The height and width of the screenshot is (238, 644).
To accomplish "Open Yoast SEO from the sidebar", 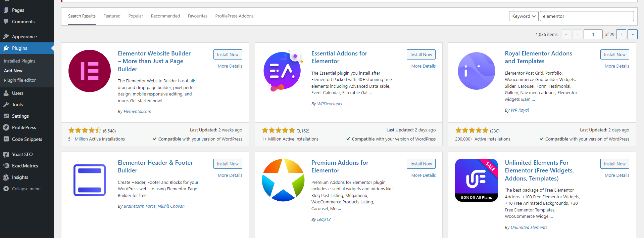I will click(x=22, y=154).
